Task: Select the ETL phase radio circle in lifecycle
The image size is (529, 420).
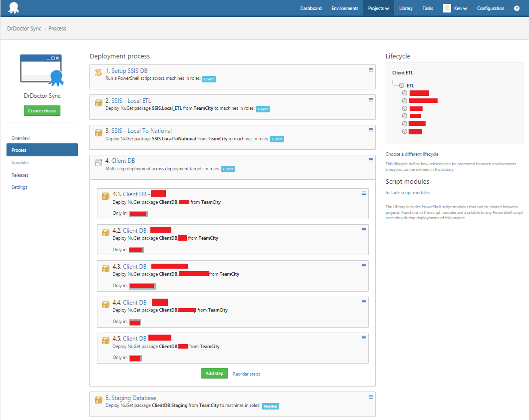Action: [x=402, y=85]
